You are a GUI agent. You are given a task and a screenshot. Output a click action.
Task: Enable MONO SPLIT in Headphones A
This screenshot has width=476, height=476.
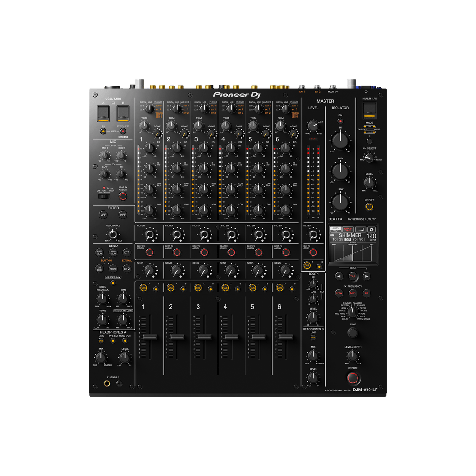[x=125, y=341]
